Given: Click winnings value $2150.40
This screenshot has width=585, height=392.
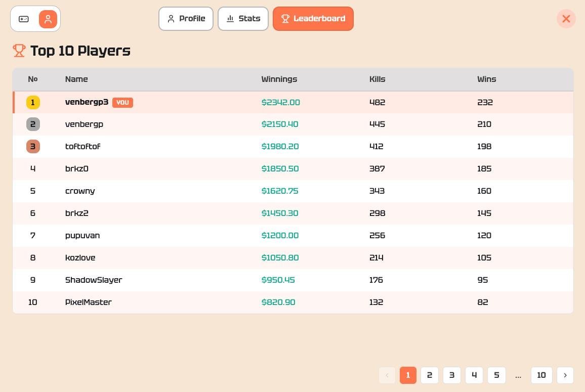Looking at the screenshot, I should click(x=280, y=124).
